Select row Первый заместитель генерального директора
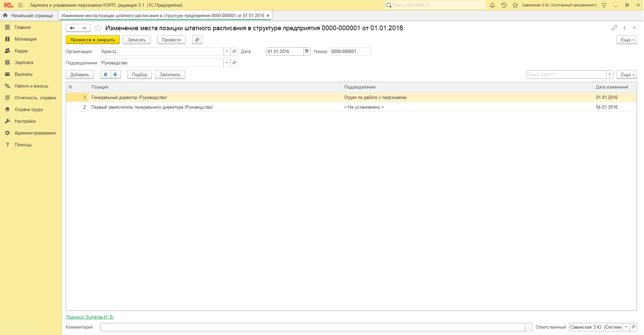 point(351,107)
